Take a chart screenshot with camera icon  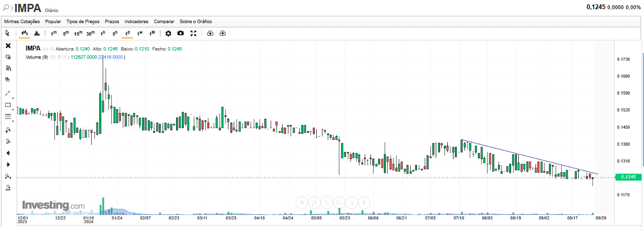(180, 33)
